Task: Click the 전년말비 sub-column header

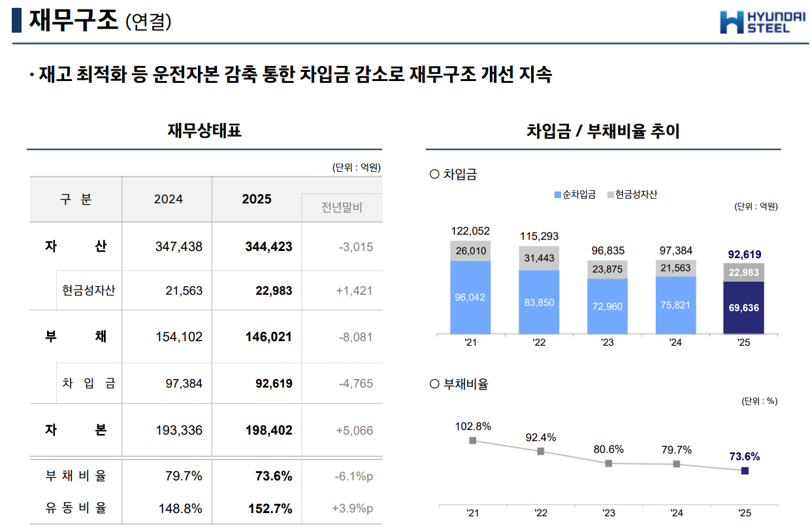Action: [x=342, y=208]
